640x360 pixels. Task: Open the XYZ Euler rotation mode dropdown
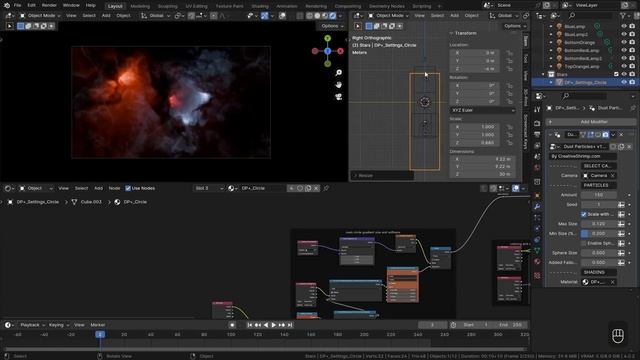[482, 110]
